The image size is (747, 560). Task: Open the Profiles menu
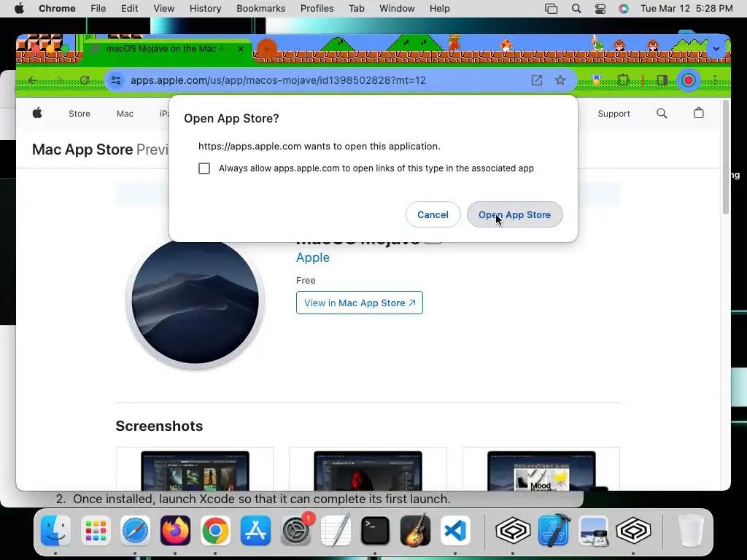pyautogui.click(x=317, y=9)
